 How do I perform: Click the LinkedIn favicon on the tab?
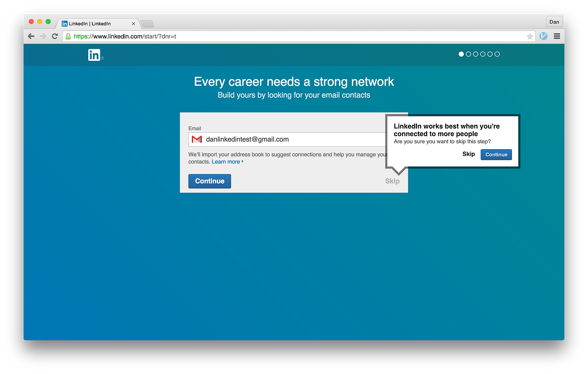[65, 24]
